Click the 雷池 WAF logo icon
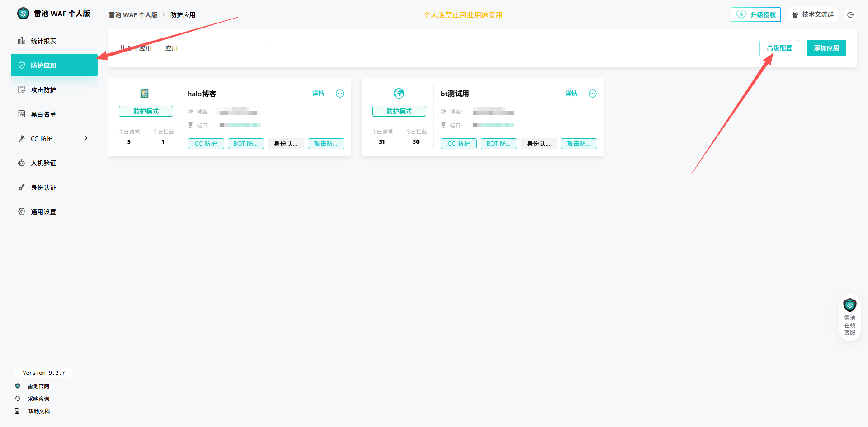Image resolution: width=868 pixels, height=427 pixels. 23,14
